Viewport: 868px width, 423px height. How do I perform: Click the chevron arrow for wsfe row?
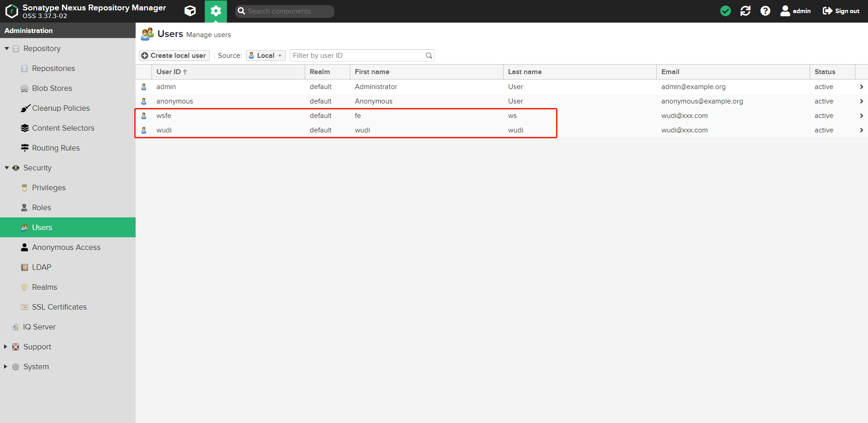861,116
